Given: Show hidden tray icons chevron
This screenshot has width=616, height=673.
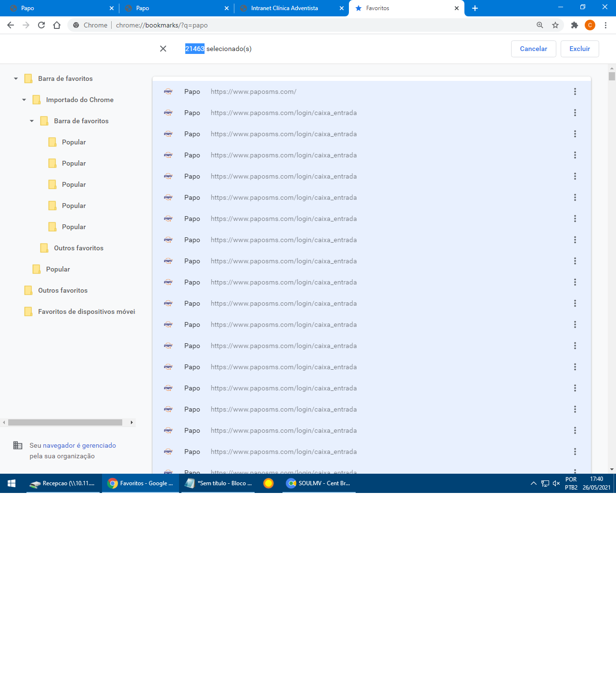Looking at the screenshot, I should [x=533, y=483].
